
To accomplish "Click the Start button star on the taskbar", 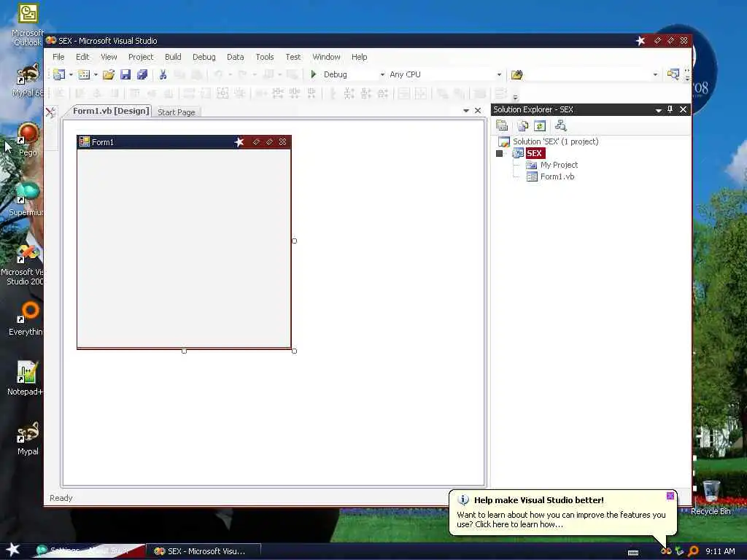I will pyautogui.click(x=13, y=550).
